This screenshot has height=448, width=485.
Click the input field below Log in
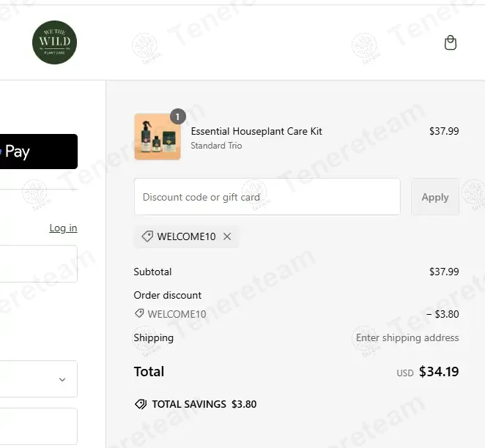click(x=38, y=264)
